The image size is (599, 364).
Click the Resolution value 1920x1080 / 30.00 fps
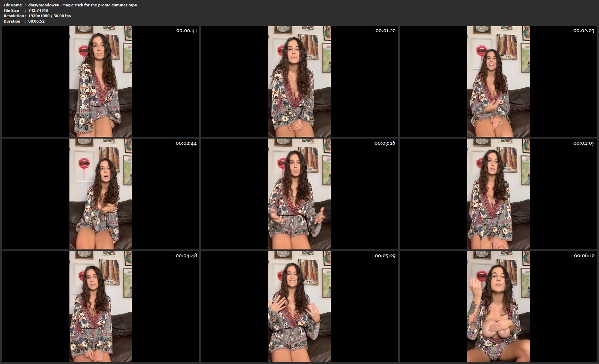coord(50,16)
